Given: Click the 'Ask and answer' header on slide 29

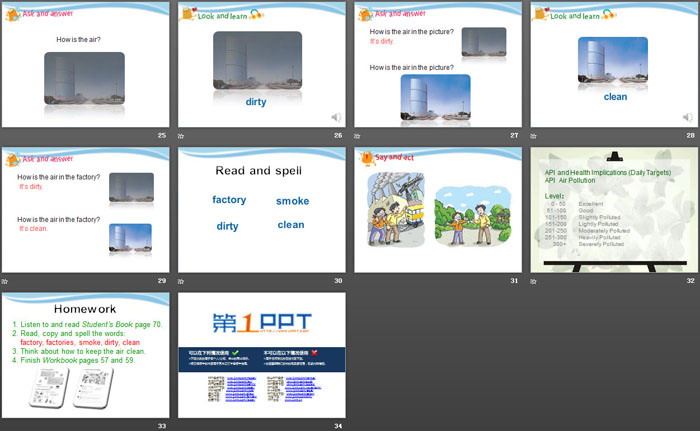Looking at the screenshot, I should [x=47, y=158].
